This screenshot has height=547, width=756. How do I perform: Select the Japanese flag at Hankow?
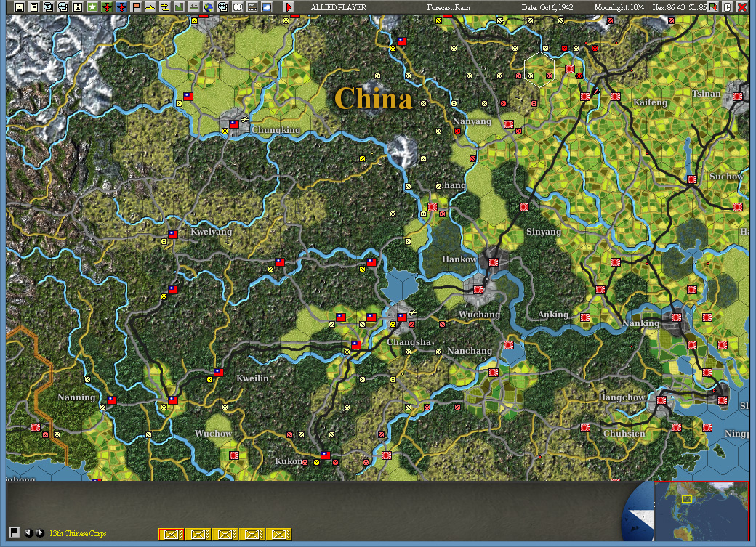[x=494, y=262]
